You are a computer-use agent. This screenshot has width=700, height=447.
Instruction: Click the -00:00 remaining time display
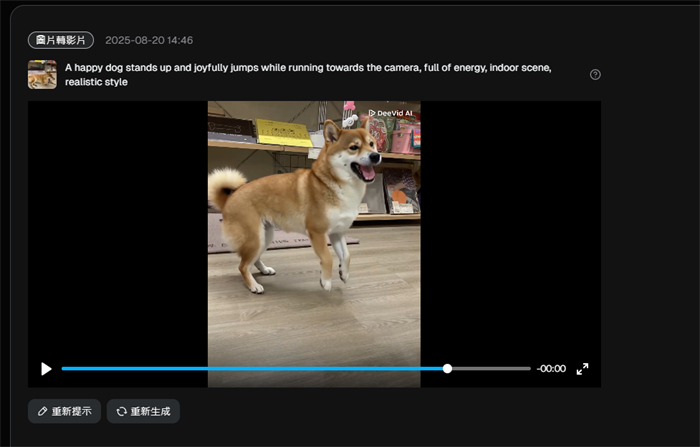point(551,369)
